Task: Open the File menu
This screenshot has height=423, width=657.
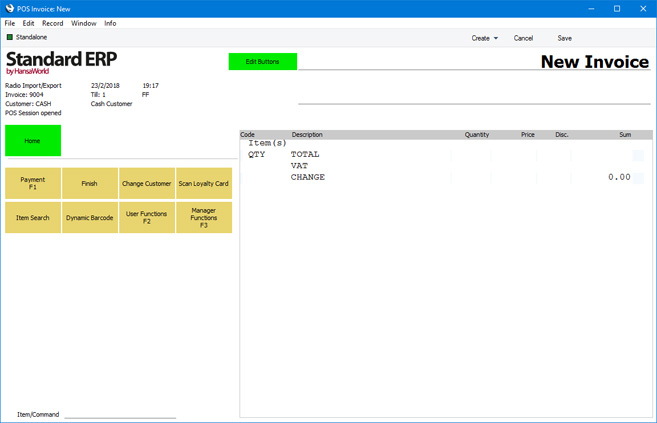Action: click(10, 23)
